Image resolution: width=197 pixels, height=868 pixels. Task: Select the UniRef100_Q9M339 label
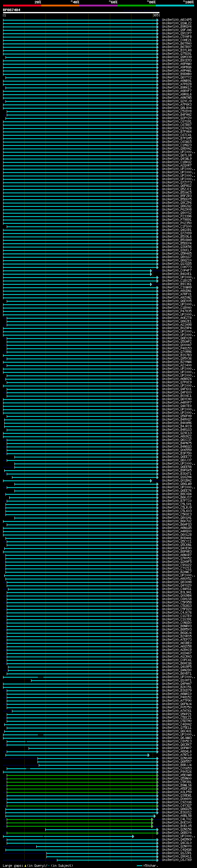coord(177,57)
